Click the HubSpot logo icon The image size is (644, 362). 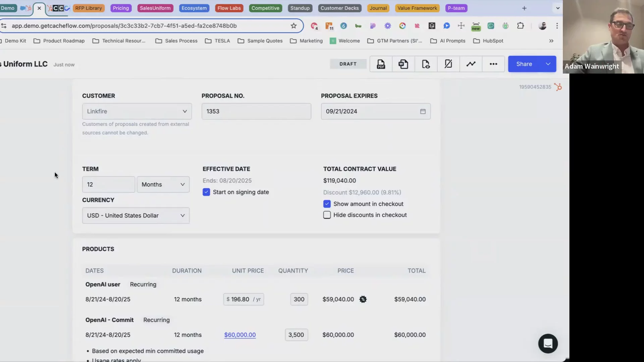558,87
